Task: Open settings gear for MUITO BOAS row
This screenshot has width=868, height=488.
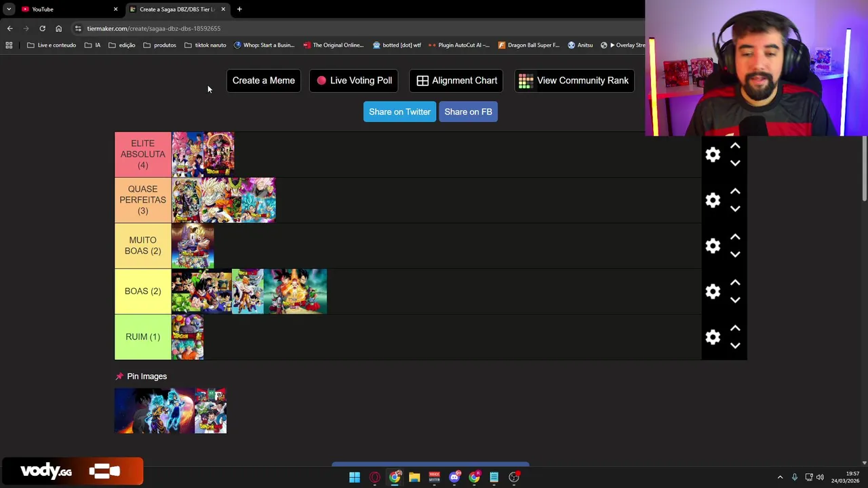Action: 713,245
